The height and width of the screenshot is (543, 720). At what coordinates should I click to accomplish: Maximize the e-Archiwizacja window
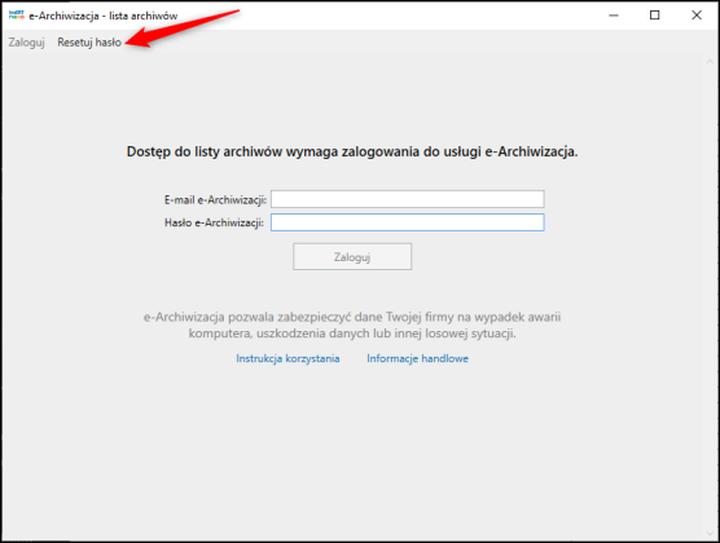[654, 15]
